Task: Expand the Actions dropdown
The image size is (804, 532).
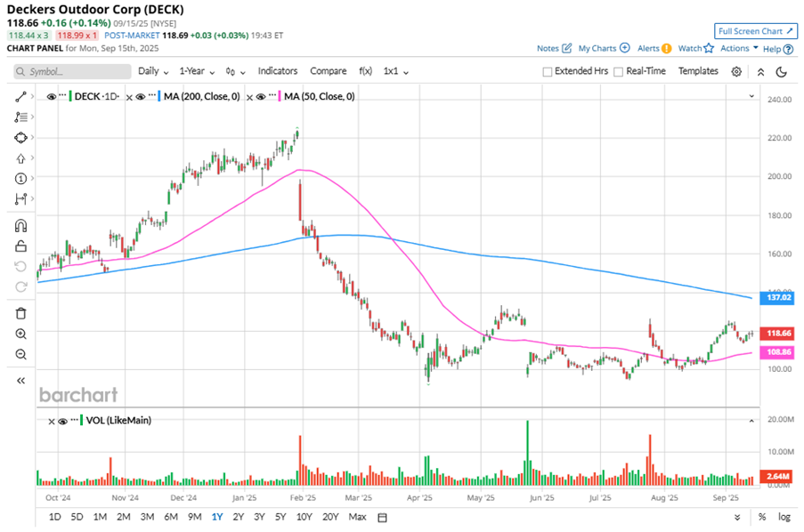Action: [x=739, y=48]
